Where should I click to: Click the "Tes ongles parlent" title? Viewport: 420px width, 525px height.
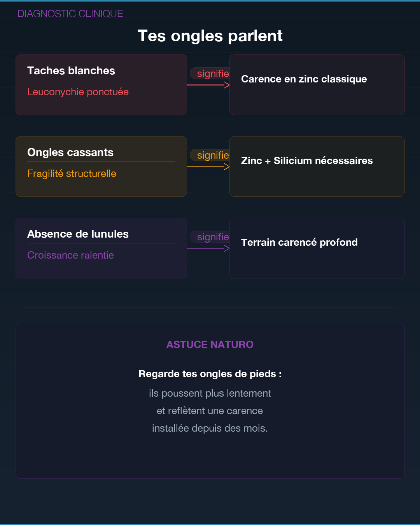(210, 36)
